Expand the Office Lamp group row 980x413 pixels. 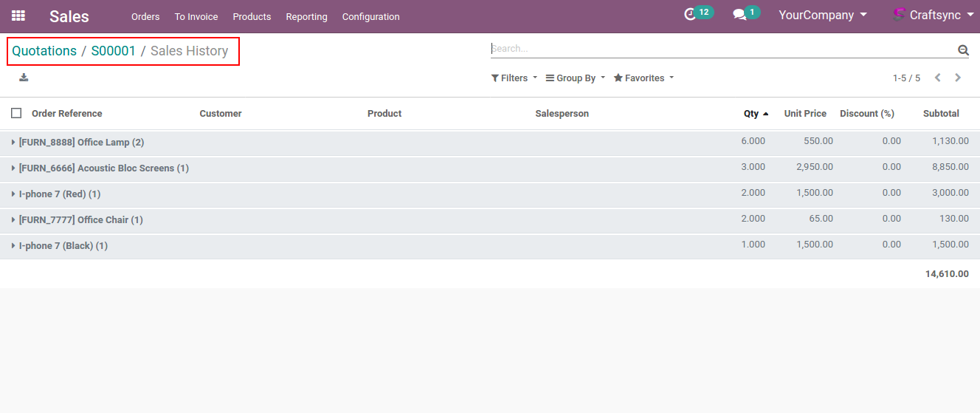[80, 142]
